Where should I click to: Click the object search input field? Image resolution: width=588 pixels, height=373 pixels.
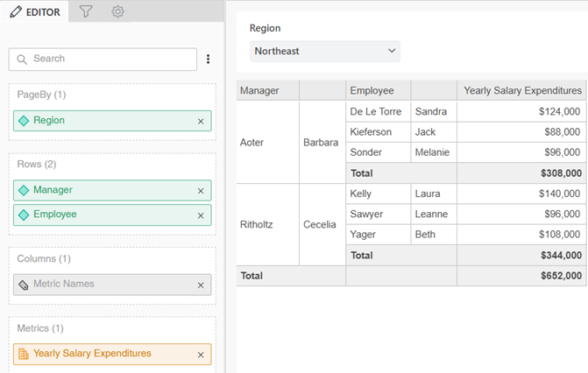coord(103,59)
